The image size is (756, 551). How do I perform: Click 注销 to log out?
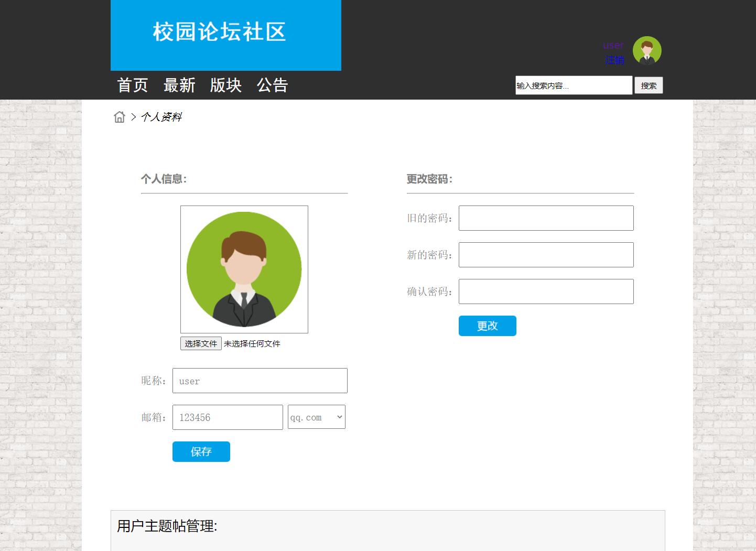[614, 60]
